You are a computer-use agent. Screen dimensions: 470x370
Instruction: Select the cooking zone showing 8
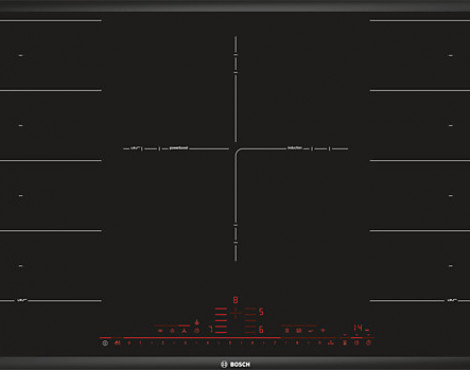[235, 300]
